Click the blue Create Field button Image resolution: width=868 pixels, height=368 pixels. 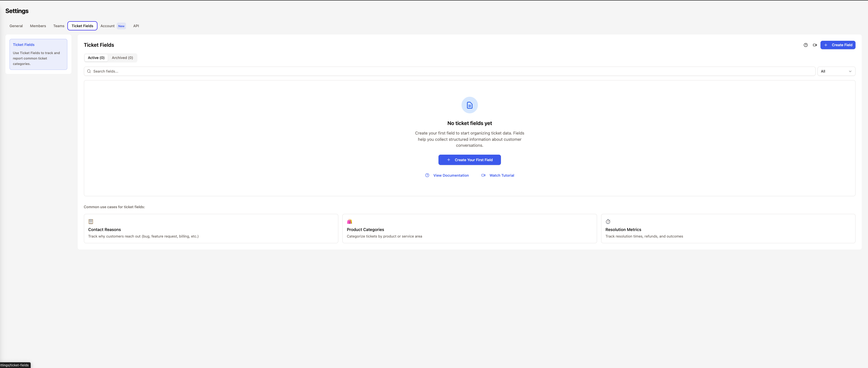click(838, 45)
